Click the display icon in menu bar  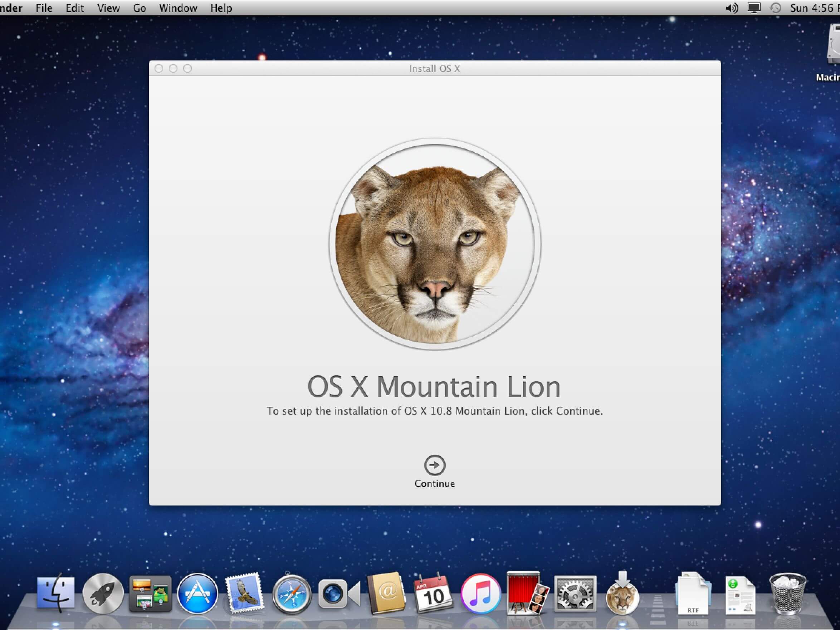pos(754,8)
